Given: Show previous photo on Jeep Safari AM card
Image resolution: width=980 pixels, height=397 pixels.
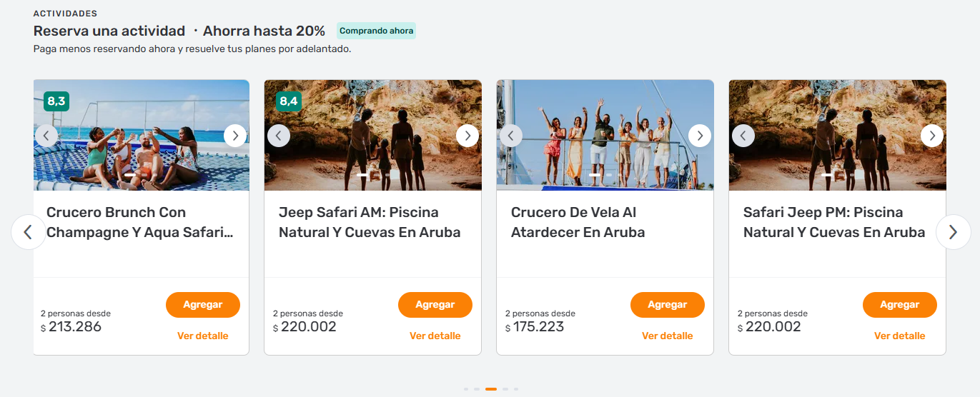Looking at the screenshot, I should pos(279,136).
